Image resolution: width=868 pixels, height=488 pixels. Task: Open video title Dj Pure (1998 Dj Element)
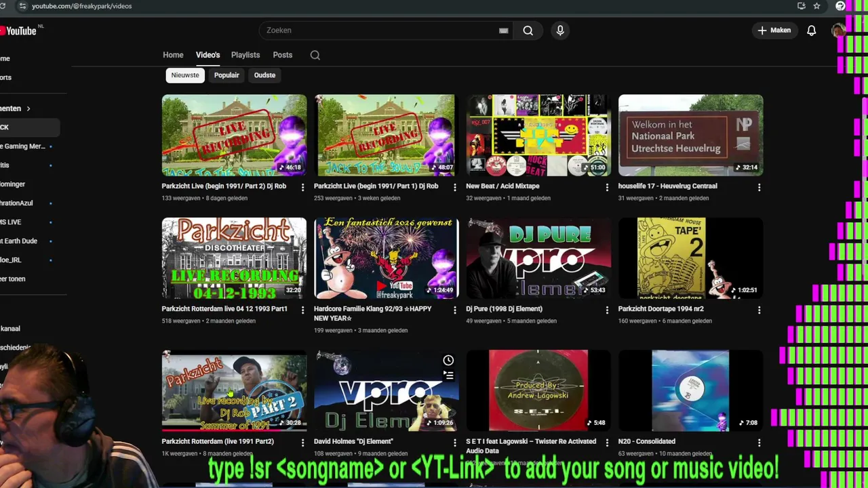[x=504, y=308]
